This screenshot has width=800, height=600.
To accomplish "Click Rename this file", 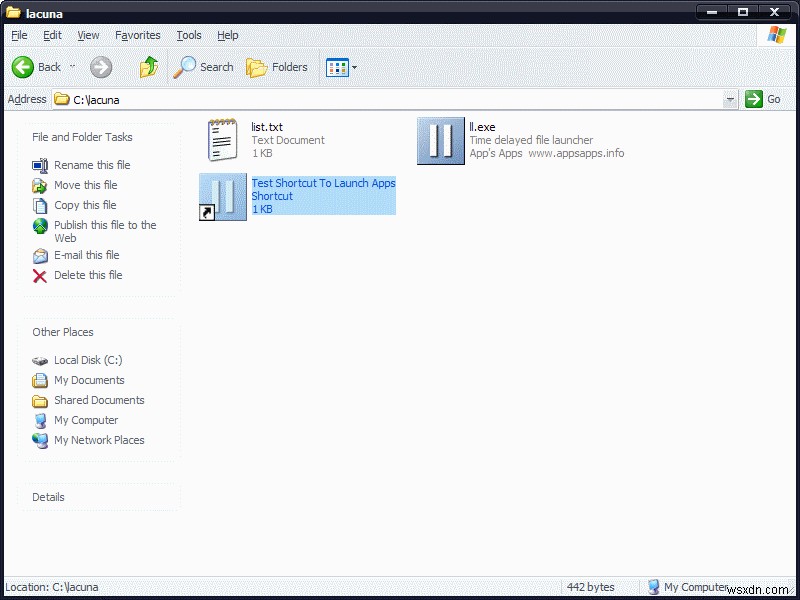I will 92,165.
